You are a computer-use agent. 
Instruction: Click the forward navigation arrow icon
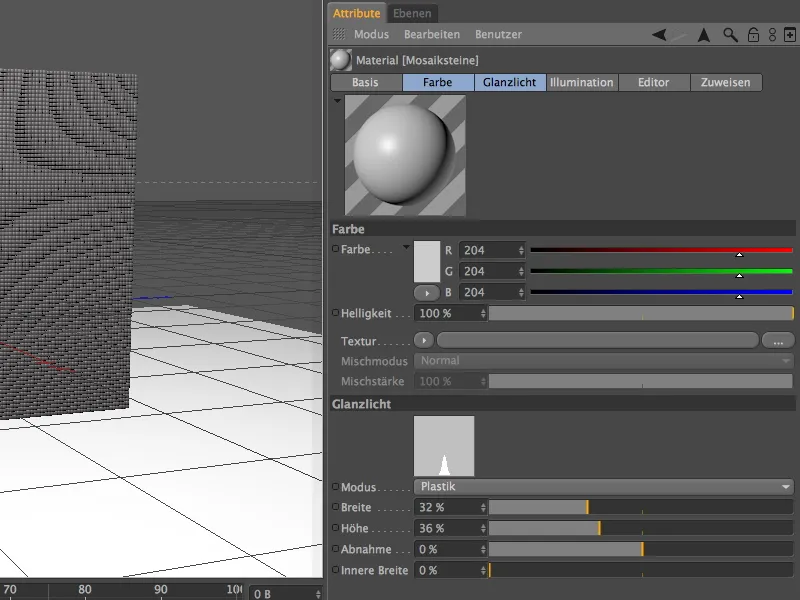(678, 34)
